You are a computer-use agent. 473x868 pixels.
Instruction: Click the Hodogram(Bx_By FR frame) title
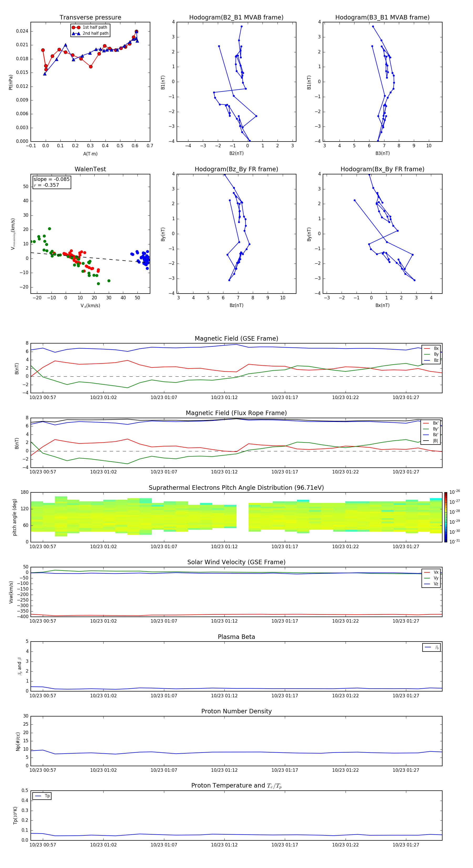(x=382, y=169)
